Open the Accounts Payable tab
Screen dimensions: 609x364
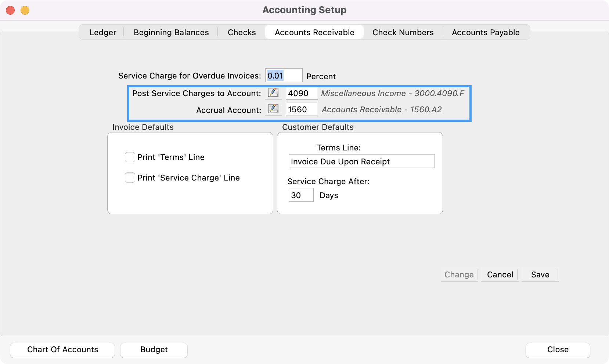click(486, 32)
